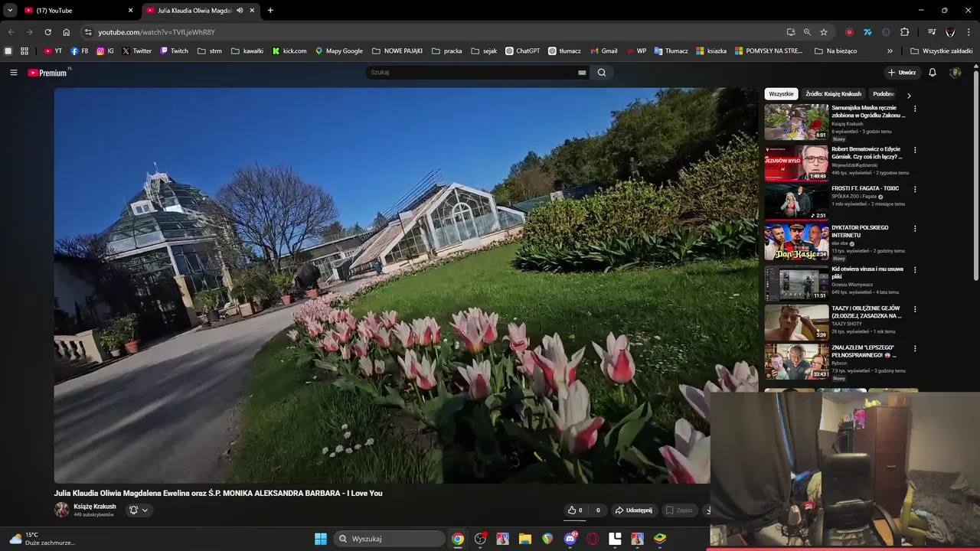Open the Twitch bookmark
Viewport: 980px width, 551px height.
tap(174, 51)
